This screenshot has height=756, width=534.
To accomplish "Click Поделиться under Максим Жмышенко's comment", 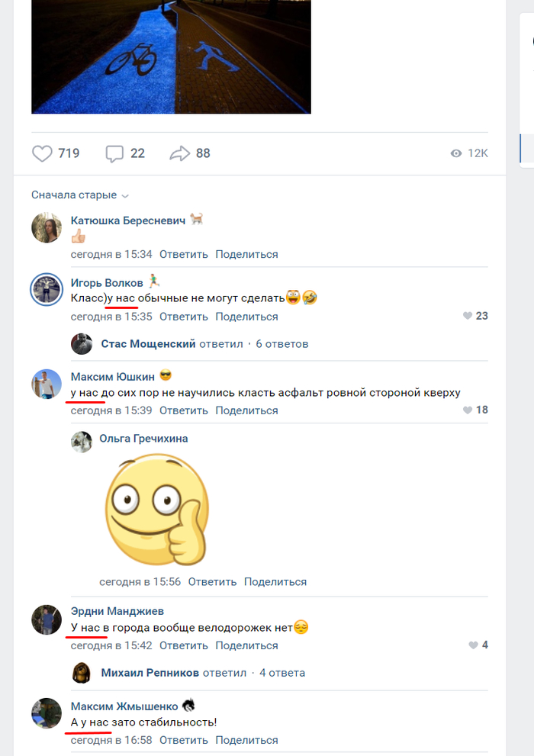I will click(246, 740).
